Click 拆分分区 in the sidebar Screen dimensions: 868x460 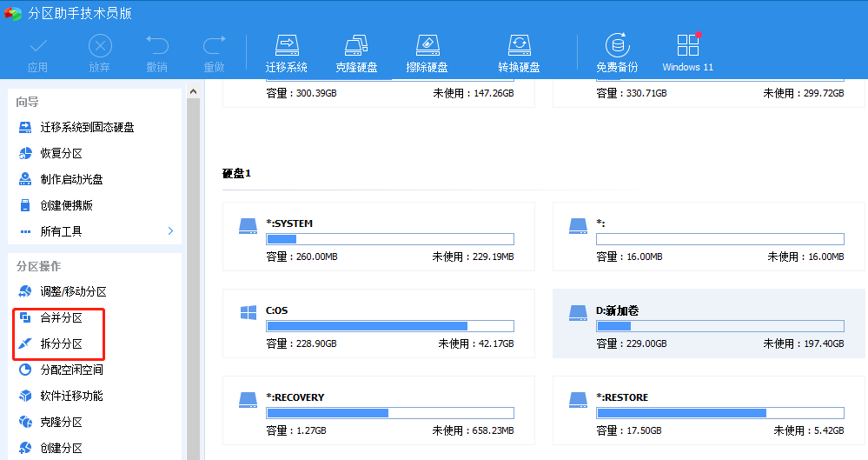(x=61, y=344)
